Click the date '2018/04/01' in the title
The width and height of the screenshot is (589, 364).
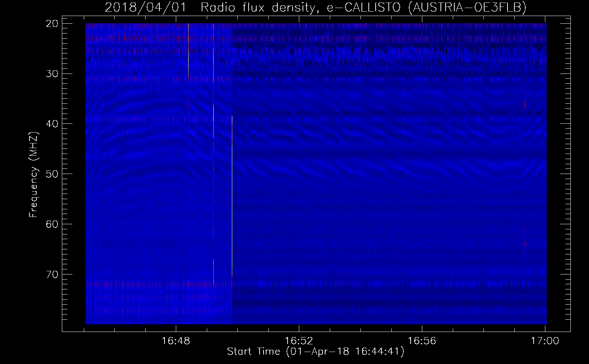click(x=146, y=8)
